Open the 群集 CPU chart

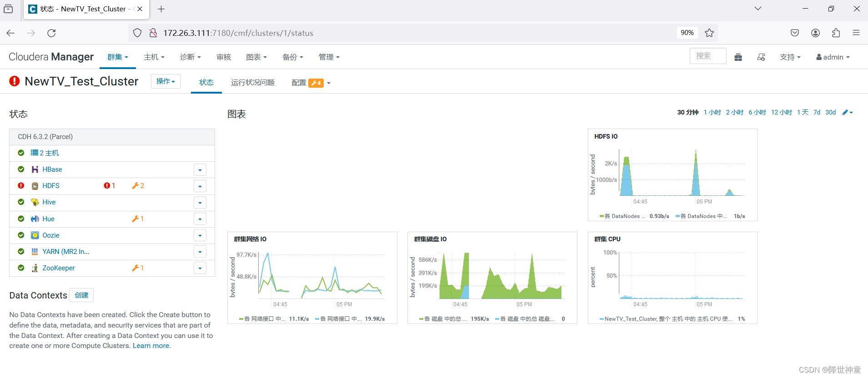(672, 278)
